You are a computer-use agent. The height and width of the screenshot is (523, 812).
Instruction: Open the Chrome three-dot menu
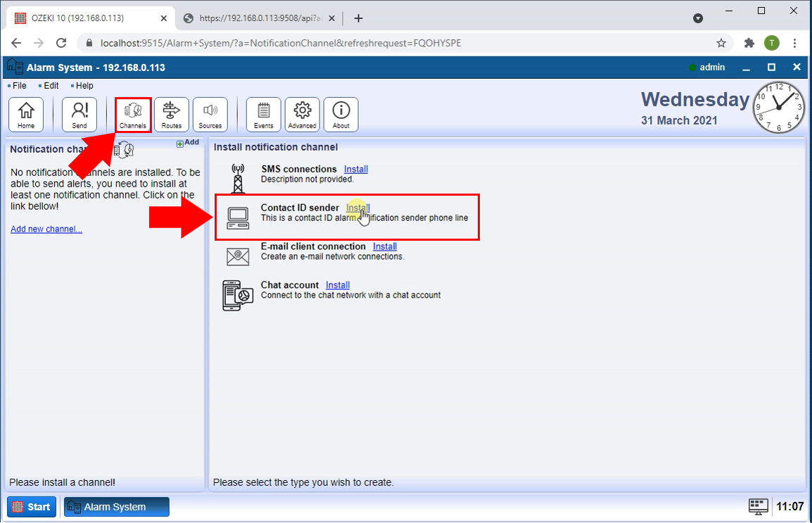(795, 43)
